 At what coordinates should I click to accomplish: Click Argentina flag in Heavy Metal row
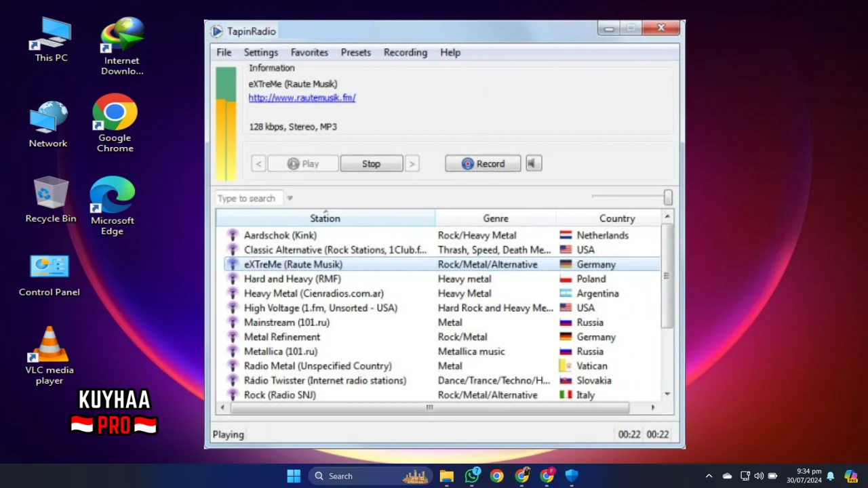566,293
